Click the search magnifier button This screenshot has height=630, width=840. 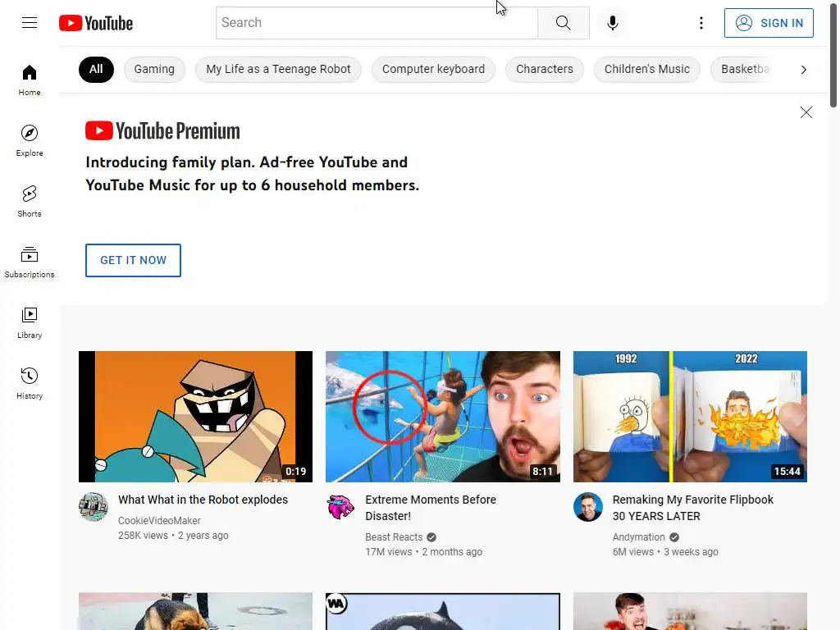(563, 22)
